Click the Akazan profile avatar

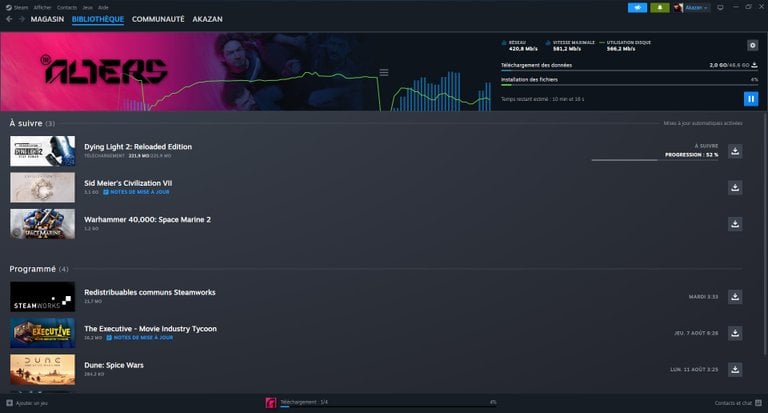678,7
